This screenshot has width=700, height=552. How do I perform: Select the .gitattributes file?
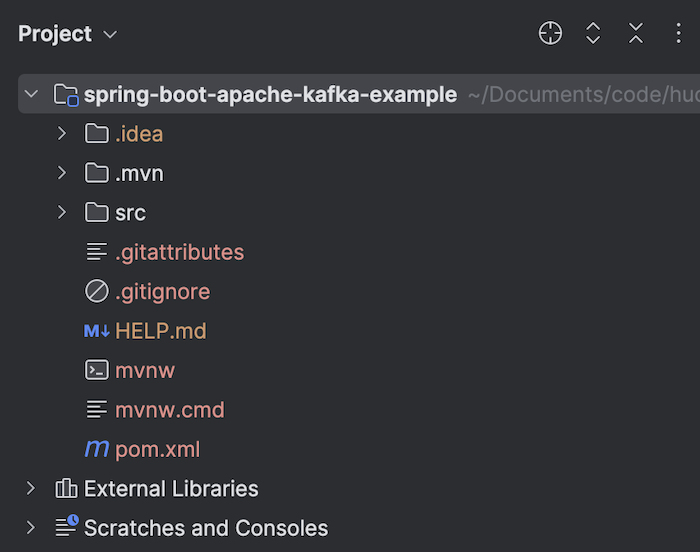(179, 253)
